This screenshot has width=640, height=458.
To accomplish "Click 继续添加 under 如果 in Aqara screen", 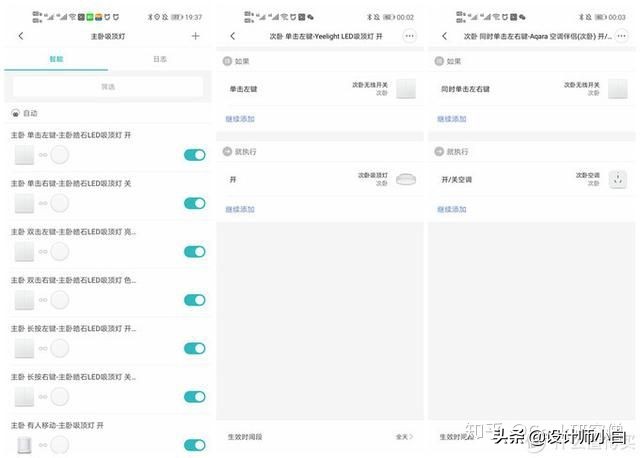I will click(x=452, y=119).
